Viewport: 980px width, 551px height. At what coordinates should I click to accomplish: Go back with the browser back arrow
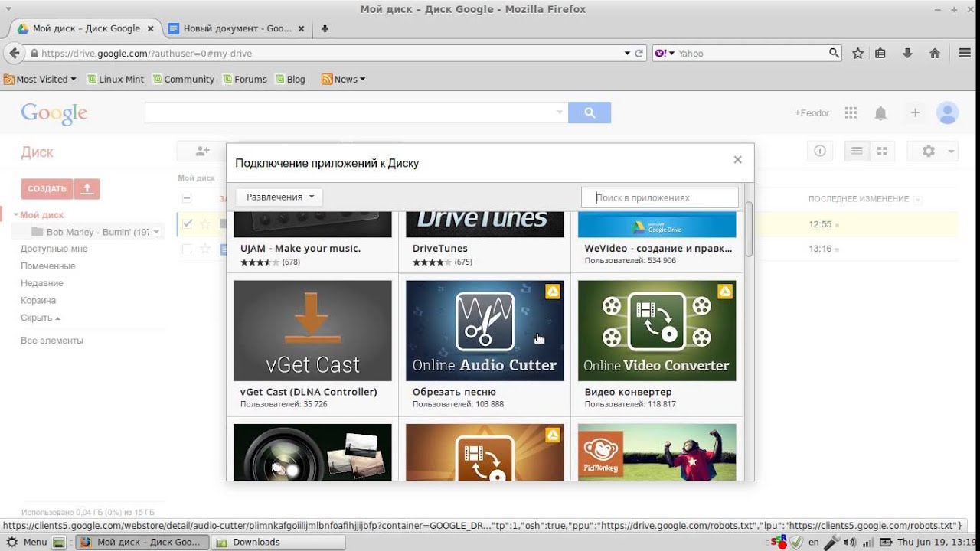(x=14, y=54)
